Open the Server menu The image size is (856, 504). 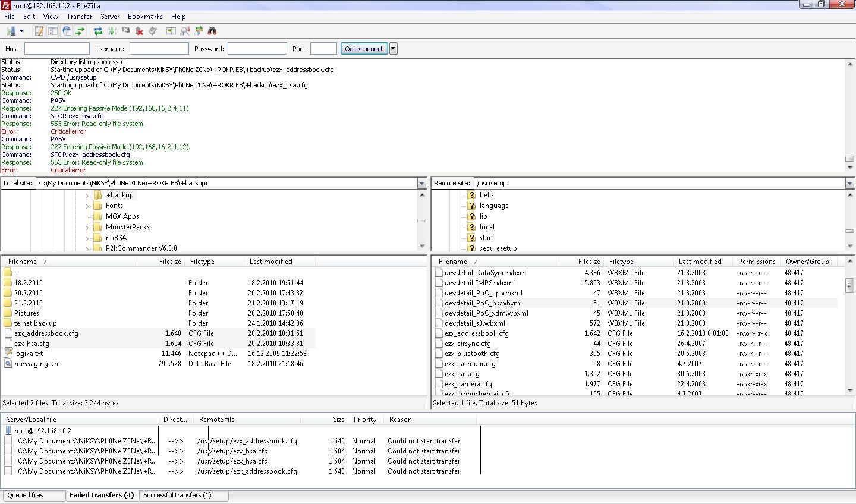coord(110,17)
